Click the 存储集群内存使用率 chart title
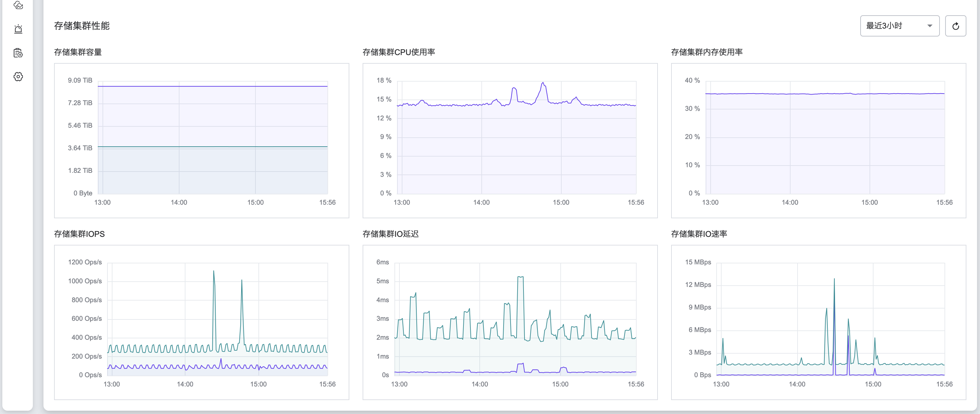Viewport: 980px width, 414px height. (707, 52)
